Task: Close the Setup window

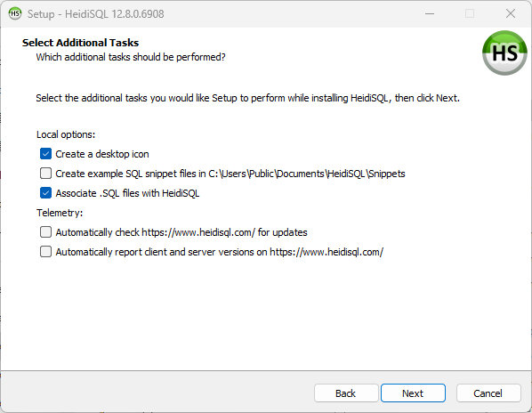Action: coord(511,13)
